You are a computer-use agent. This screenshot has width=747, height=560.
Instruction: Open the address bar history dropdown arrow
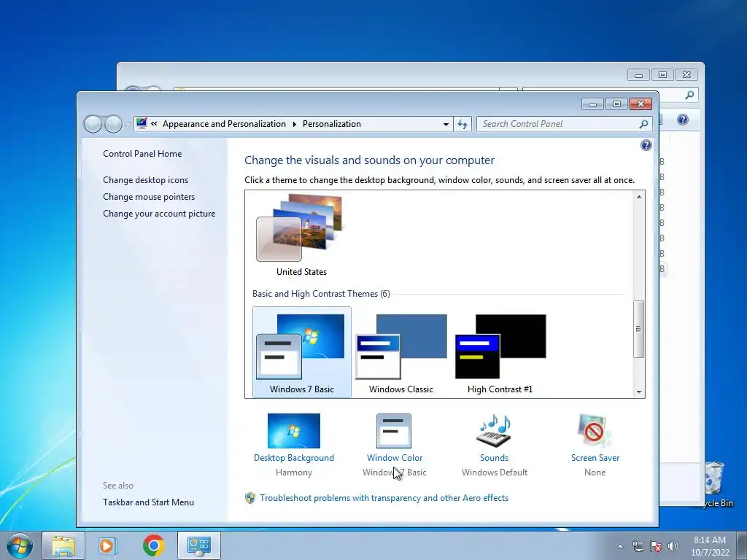click(446, 124)
